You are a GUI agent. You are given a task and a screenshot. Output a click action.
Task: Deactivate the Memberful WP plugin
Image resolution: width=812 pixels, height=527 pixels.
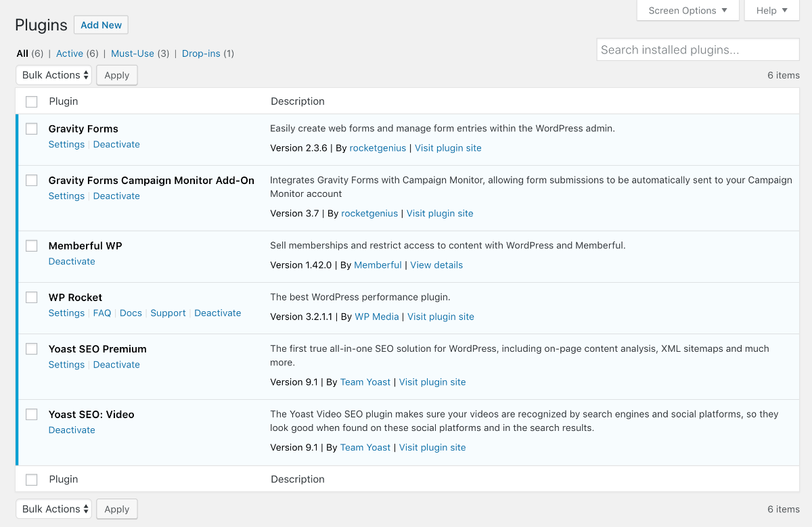point(72,262)
